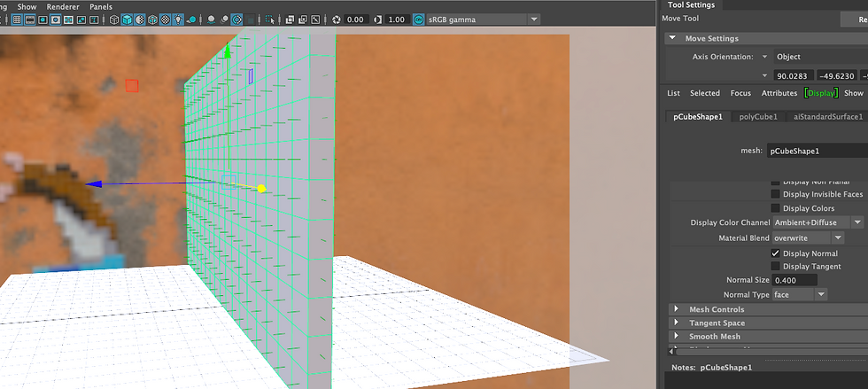
Task: Expand the Mesh Controls section
Action: [676, 309]
